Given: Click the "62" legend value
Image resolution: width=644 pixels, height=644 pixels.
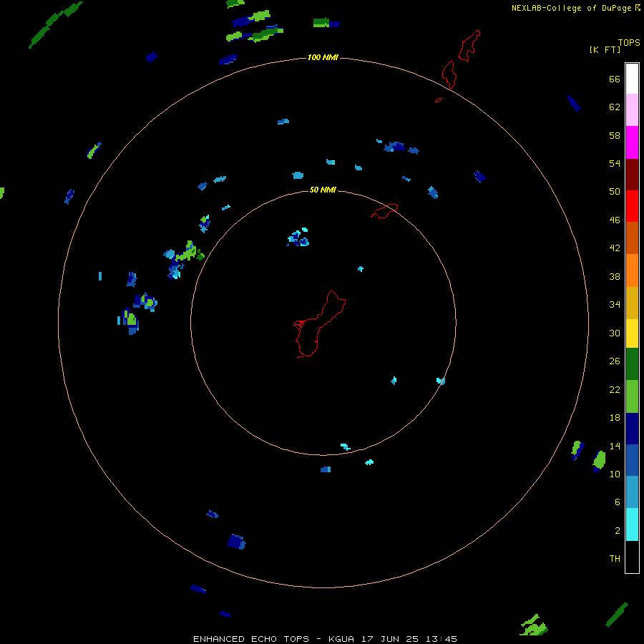Looking at the screenshot, I should (x=615, y=107).
